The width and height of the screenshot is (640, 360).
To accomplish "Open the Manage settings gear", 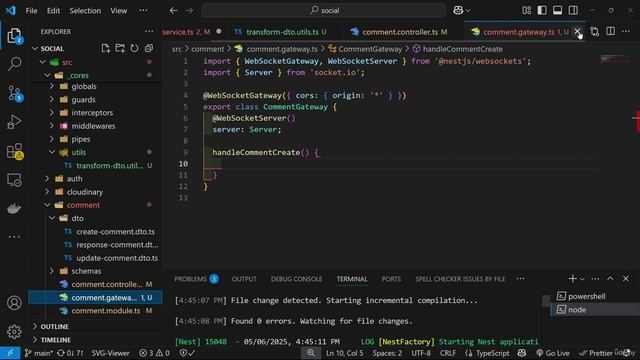I will [x=14, y=331].
